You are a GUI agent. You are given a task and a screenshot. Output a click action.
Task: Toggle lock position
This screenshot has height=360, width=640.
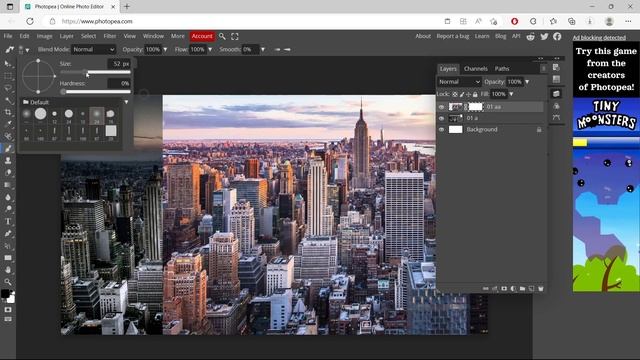pos(468,94)
